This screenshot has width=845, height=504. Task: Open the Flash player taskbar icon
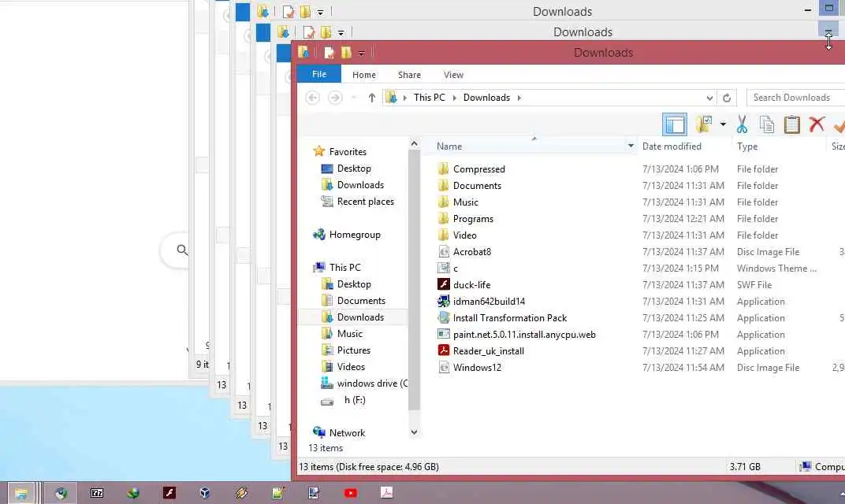(x=169, y=493)
